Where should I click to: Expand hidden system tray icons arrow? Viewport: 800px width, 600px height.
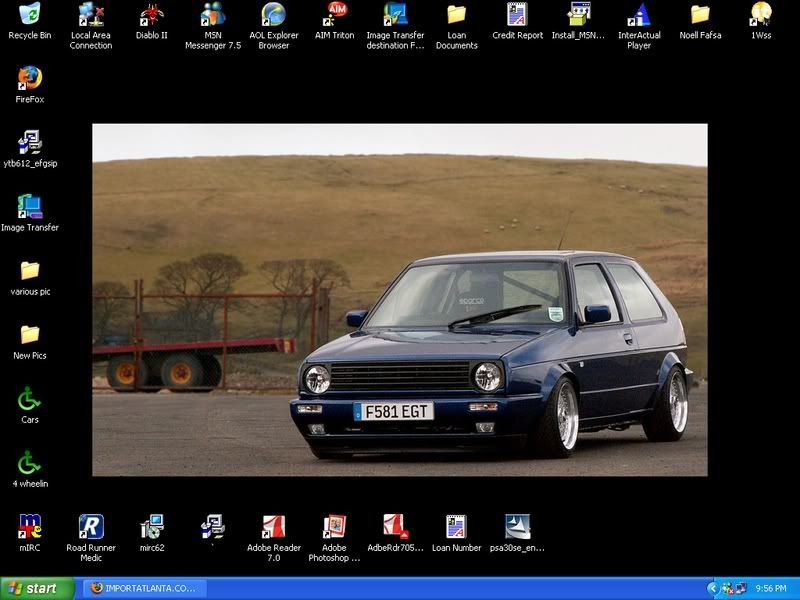(x=713, y=589)
